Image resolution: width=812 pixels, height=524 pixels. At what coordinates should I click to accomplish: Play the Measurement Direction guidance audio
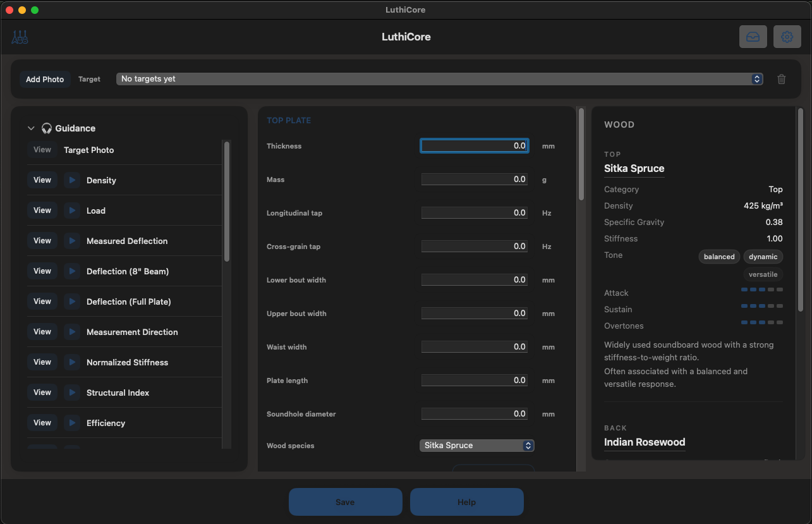(x=72, y=332)
